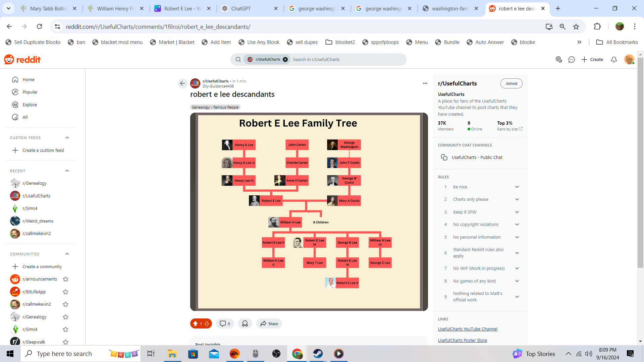644x362 pixels.
Task: Open Popular in the left sidebar
Action: pyautogui.click(x=30, y=92)
